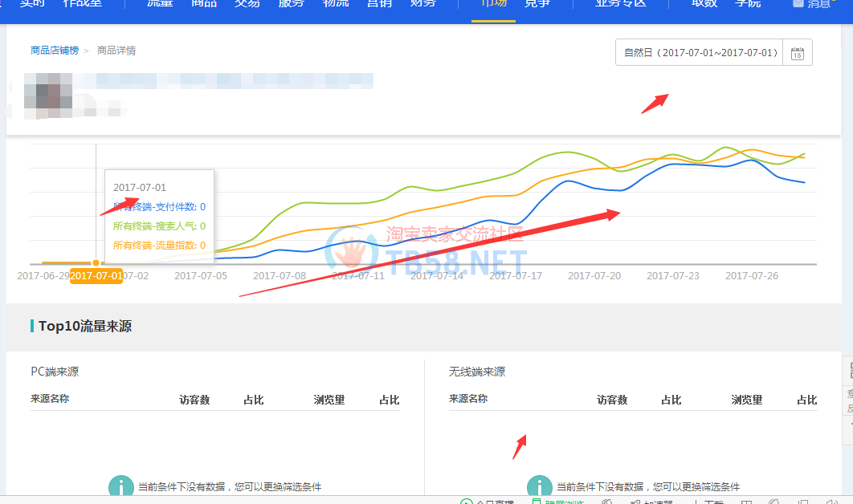Image resolution: width=853 pixels, height=504 pixels.
Task: Switch to the 市场 navigation tab
Action: coord(493,4)
